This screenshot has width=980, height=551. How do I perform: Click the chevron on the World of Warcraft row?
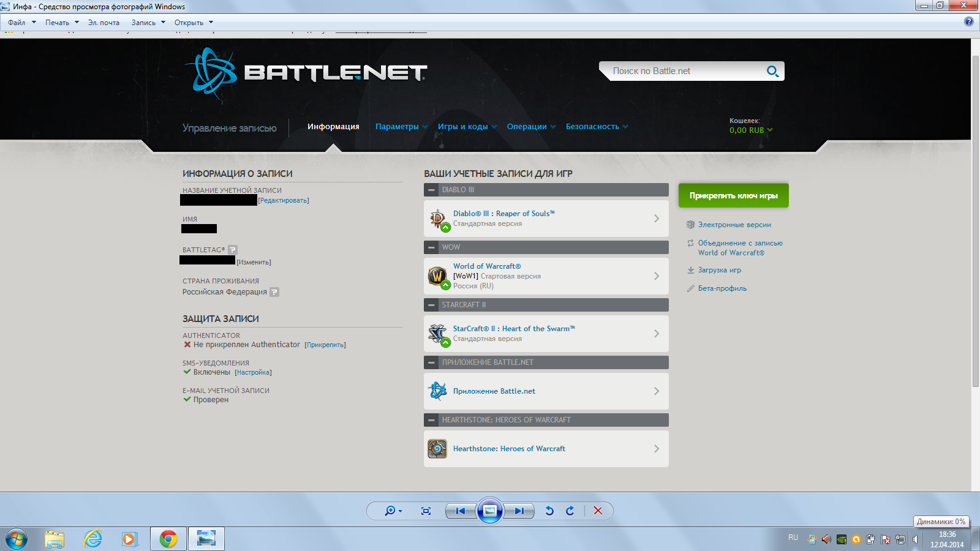[657, 276]
